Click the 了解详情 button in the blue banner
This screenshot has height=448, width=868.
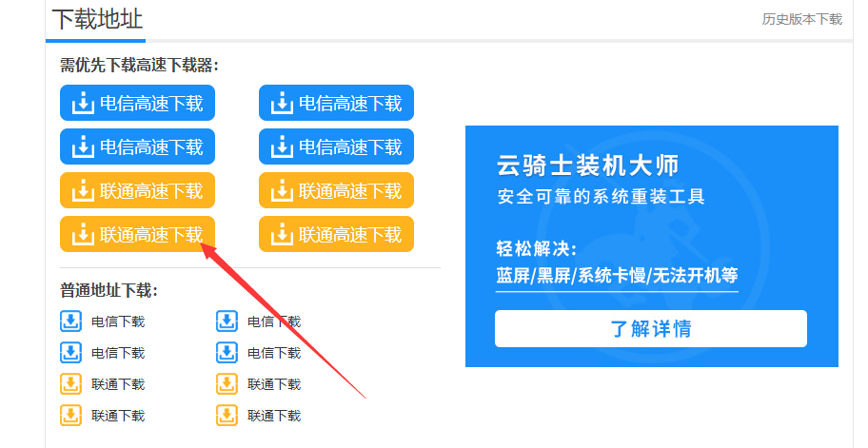click(650, 328)
